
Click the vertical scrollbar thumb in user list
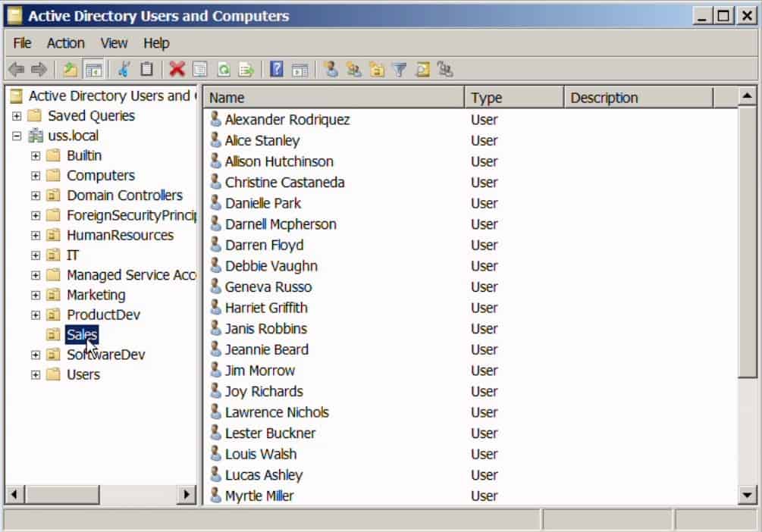coord(747,242)
